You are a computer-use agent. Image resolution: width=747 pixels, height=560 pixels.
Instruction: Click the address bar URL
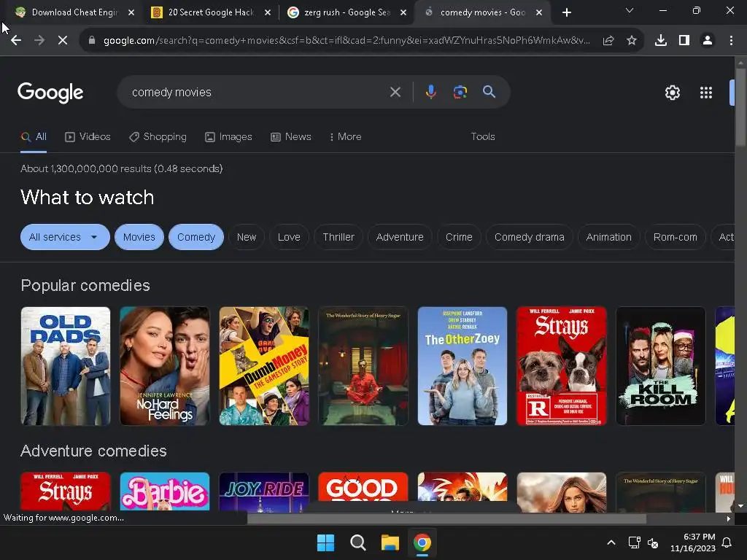347,41
